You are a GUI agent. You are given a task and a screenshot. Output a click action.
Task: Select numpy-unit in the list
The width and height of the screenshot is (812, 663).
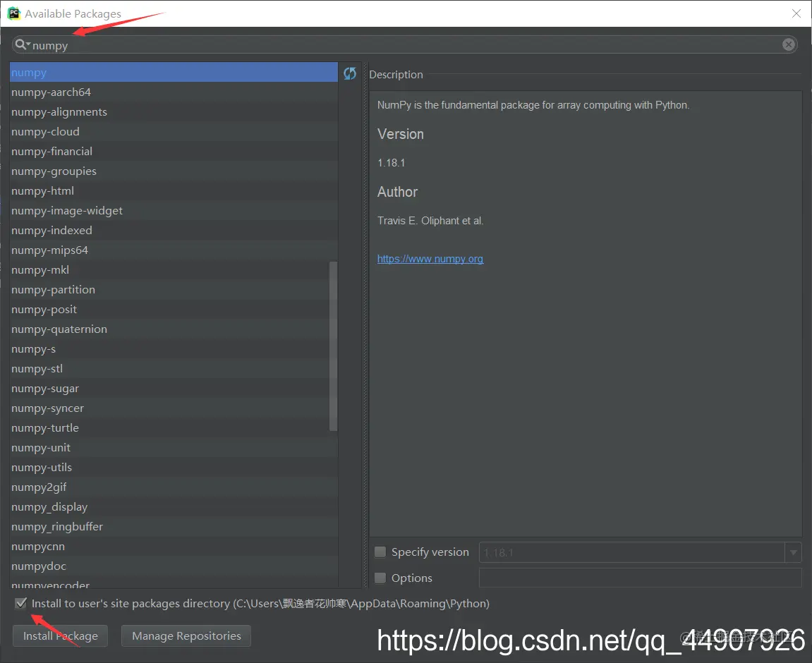(174, 447)
